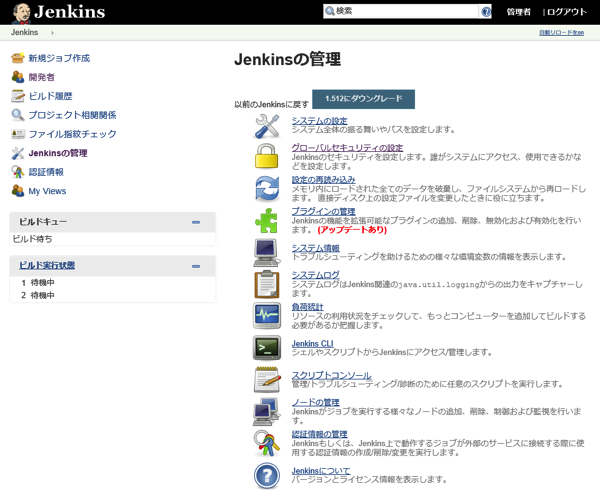The image size is (600, 491).
Task: Click the 1.512にダウングレード button
Action: [364, 99]
